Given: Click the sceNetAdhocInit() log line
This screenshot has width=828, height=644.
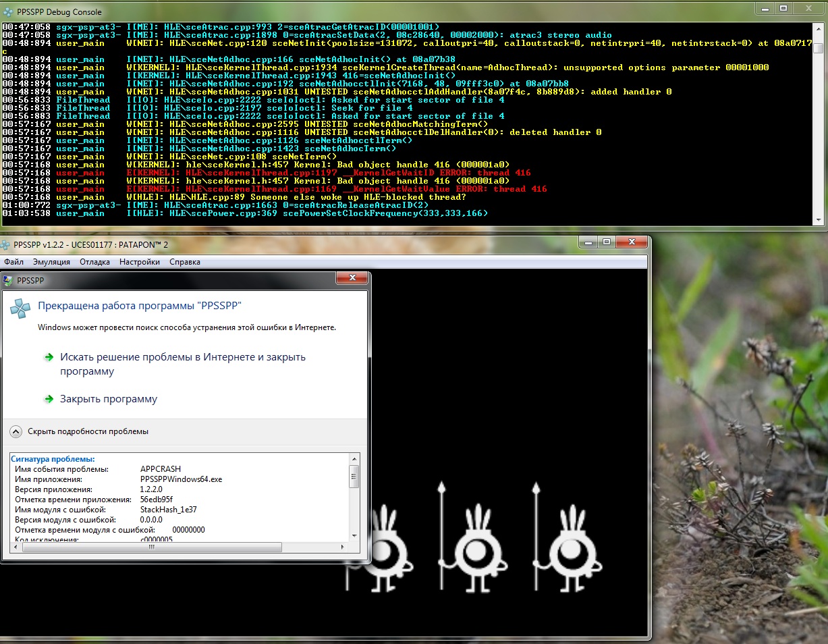Looking at the screenshot, I should pos(229,59).
